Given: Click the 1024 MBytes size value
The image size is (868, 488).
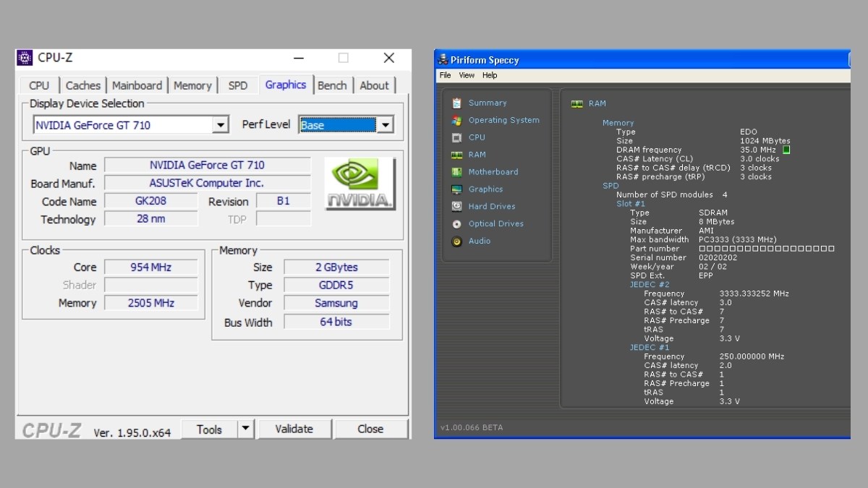Looking at the screenshot, I should click(x=765, y=141).
